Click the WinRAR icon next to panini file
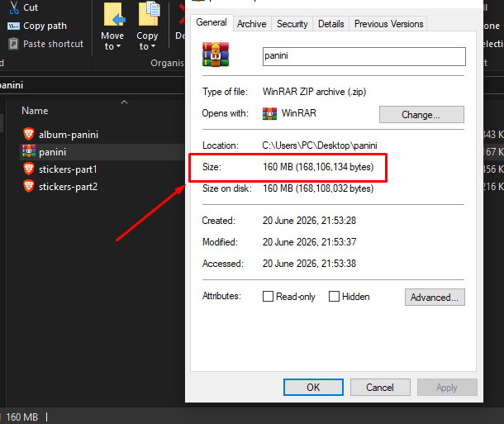Screen dimensions: 504x424 point(29,151)
